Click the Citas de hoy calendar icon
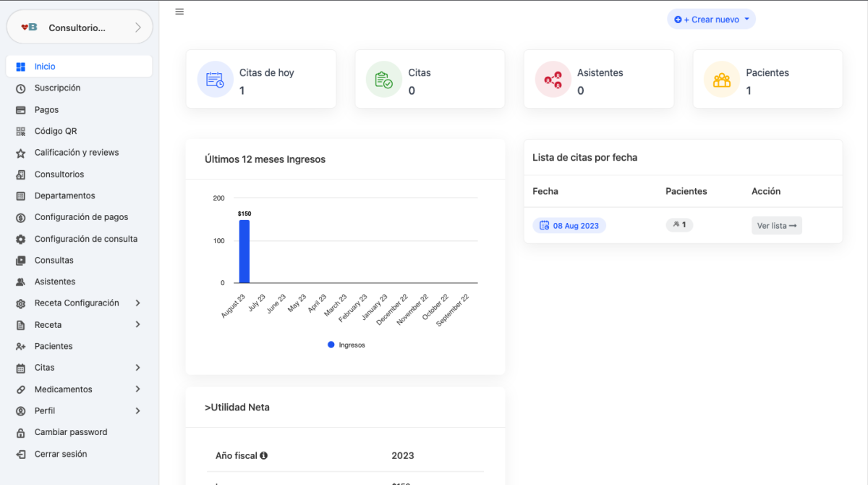868x485 pixels. coord(215,79)
